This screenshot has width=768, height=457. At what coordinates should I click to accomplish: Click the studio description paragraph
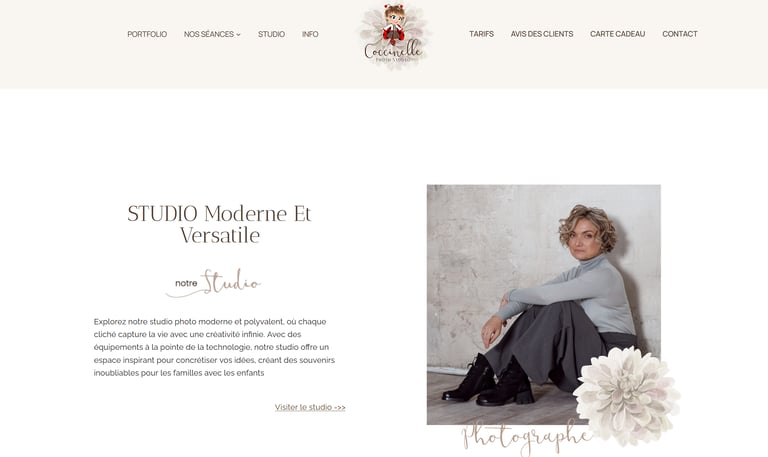(x=215, y=347)
